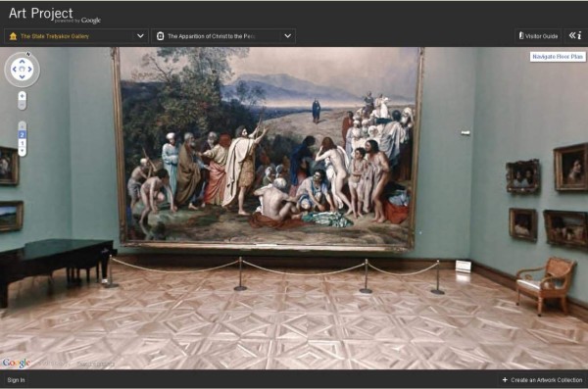Click the lower landscape painting on left wall
The height and width of the screenshot is (389, 588).
(11, 217)
